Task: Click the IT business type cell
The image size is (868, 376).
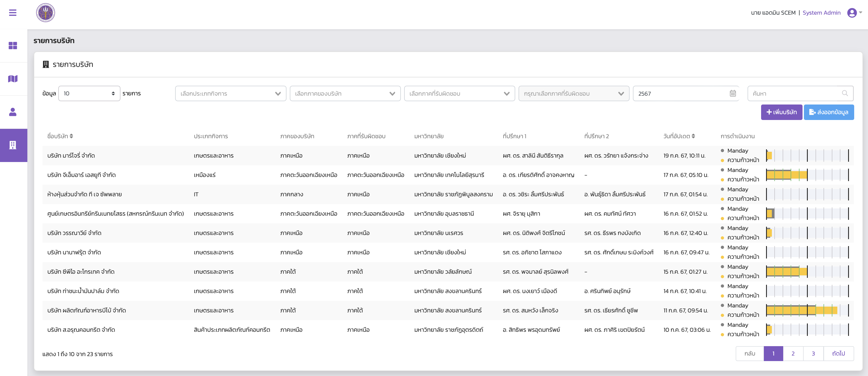Action: pos(196,194)
